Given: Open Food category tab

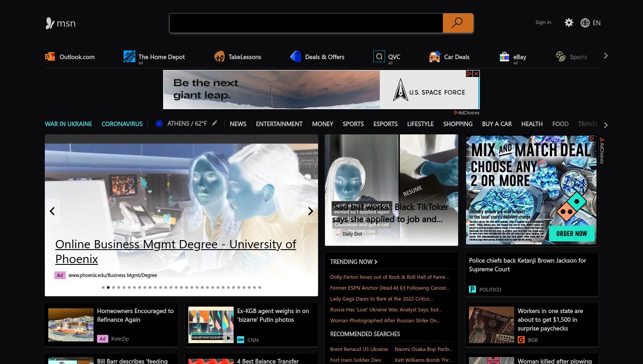Looking at the screenshot, I should pyautogui.click(x=560, y=124).
